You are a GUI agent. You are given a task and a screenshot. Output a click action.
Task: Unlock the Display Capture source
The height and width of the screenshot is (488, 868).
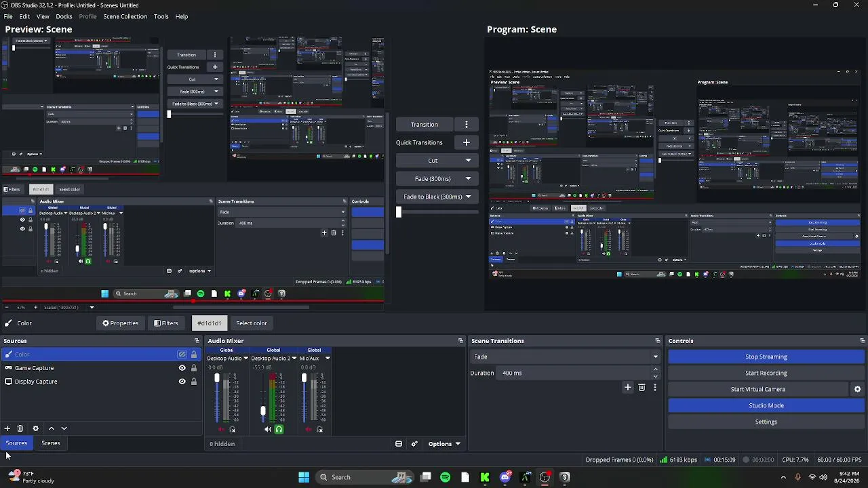194,382
